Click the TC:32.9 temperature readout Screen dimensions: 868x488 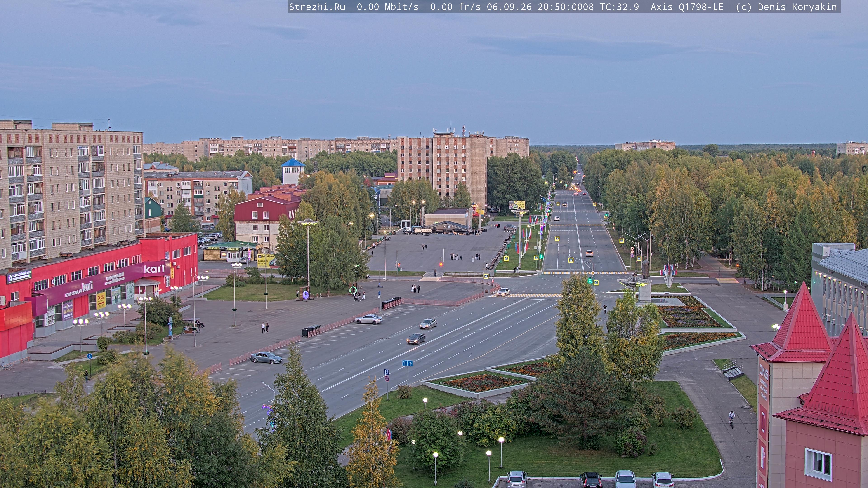coord(619,7)
